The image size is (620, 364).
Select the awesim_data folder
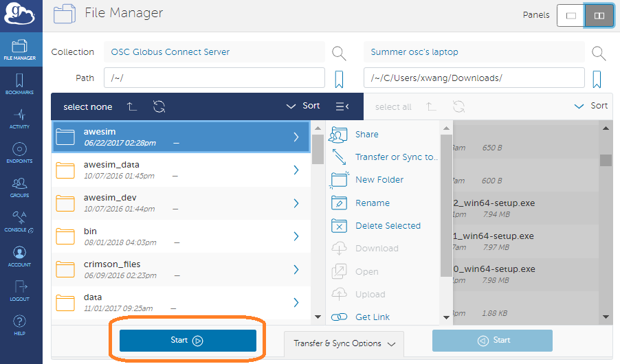tap(181, 170)
